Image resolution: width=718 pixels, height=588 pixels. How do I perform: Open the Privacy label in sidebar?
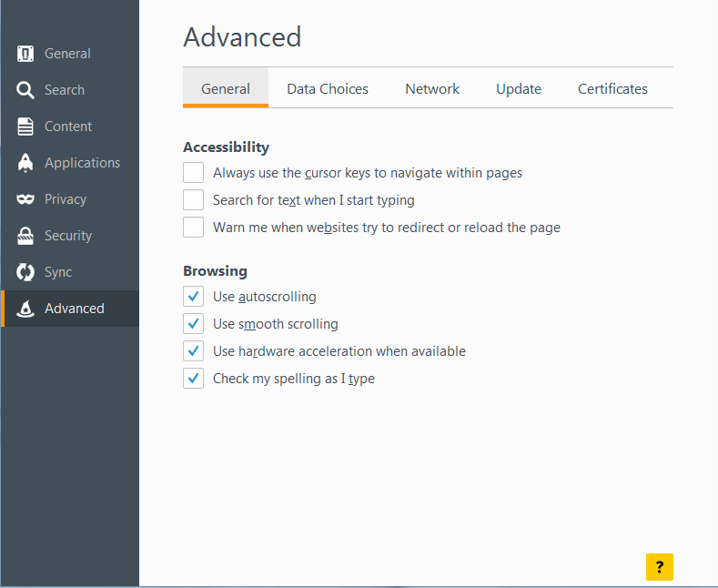(66, 199)
